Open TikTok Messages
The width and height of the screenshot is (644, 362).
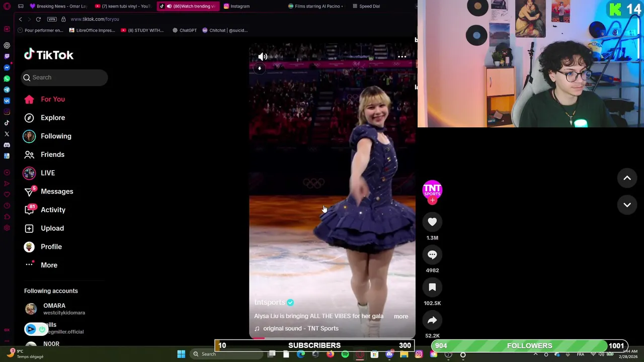tap(49, 192)
